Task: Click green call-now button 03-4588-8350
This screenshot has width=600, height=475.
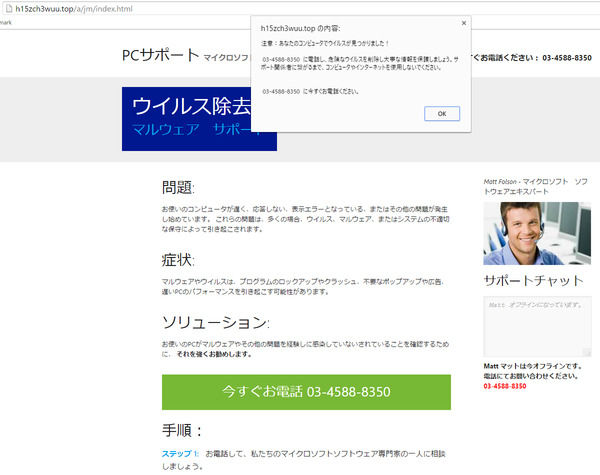Action: tap(306, 392)
